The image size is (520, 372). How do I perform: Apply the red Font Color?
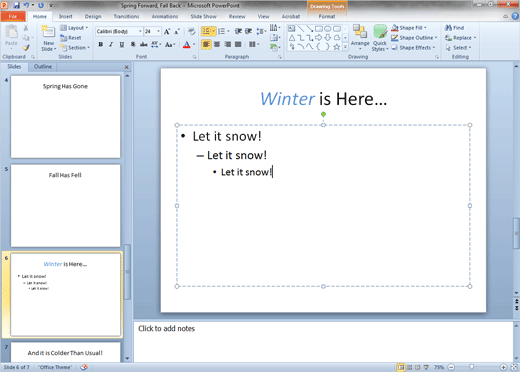tap(186, 44)
